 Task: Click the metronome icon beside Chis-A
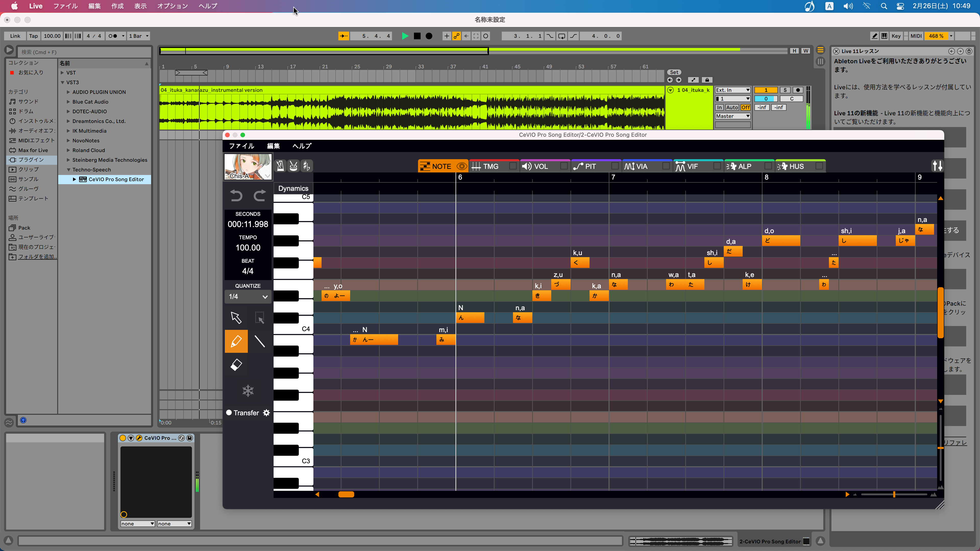pyautogui.click(x=280, y=166)
